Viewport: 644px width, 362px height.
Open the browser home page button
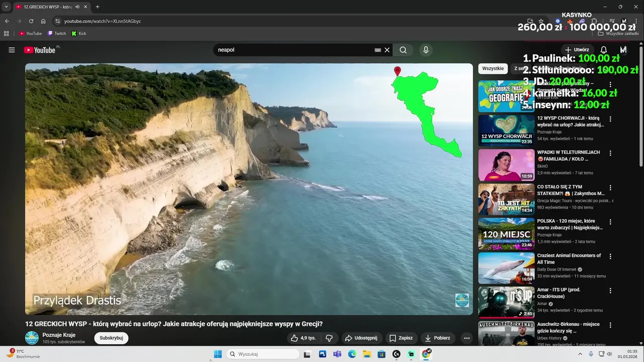[x=43, y=21]
